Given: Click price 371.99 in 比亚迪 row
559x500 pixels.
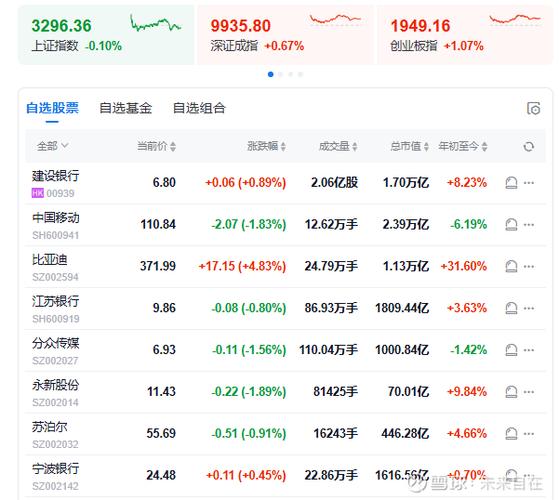Looking at the screenshot, I should (158, 266).
